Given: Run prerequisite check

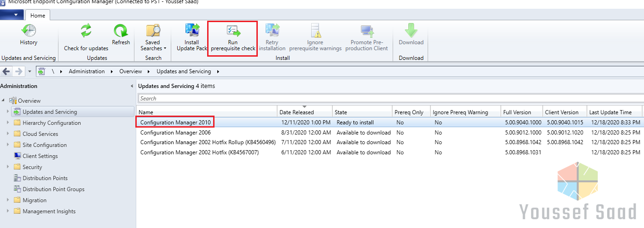Looking at the screenshot, I should pyautogui.click(x=232, y=38).
